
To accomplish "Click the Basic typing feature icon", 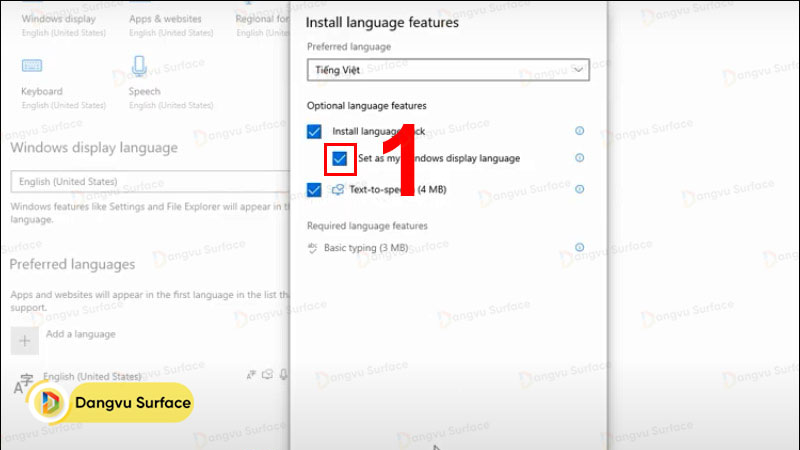I will [313, 247].
